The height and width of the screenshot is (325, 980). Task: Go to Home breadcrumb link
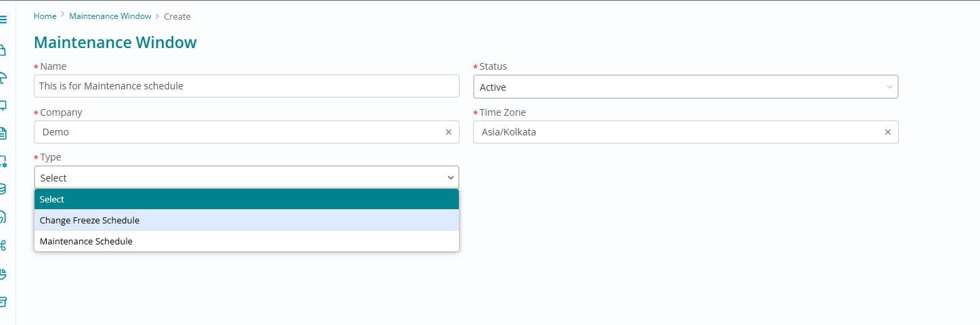point(45,16)
